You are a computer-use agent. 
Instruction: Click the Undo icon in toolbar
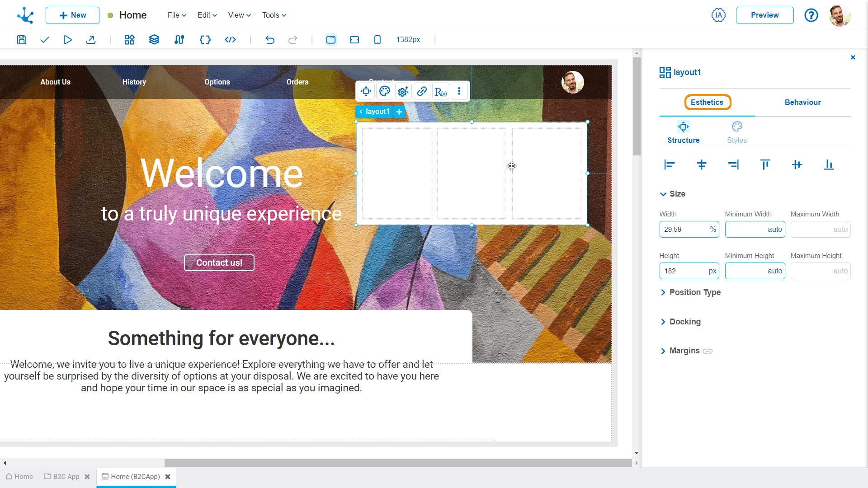pyautogui.click(x=270, y=40)
